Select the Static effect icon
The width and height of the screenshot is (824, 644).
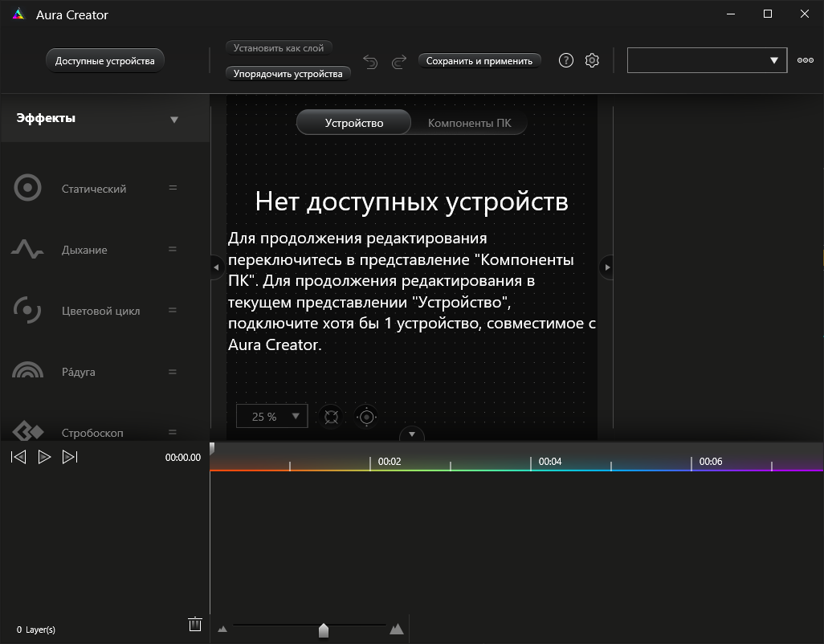(x=28, y=189)
